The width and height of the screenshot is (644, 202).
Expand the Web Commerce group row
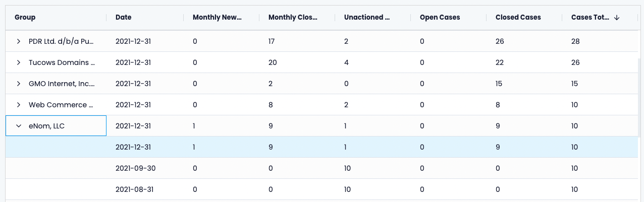tap(19, 105)
